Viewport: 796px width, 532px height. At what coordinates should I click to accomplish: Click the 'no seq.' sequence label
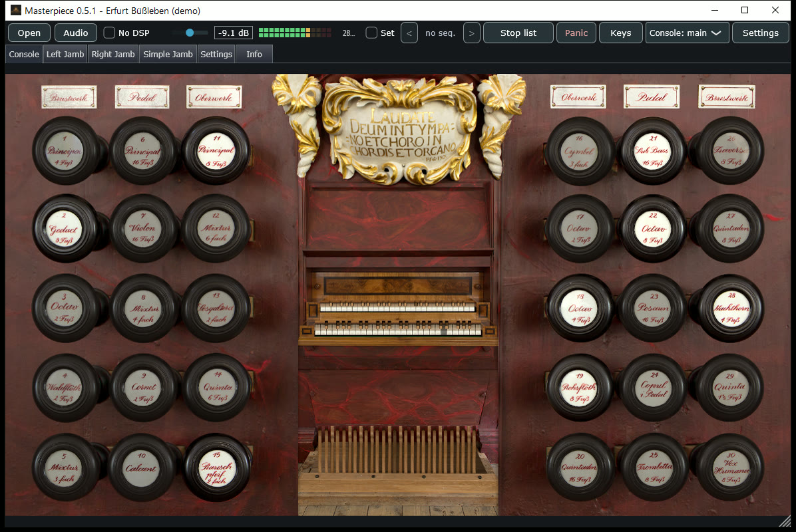click(x=440, y=33)
